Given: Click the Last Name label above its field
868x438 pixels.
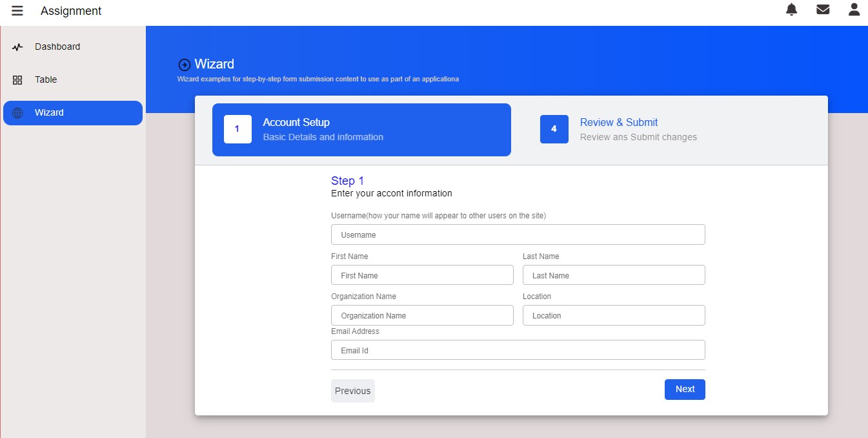Looking at the screenshot, I should pyautogui.click(x=541, y=256).
